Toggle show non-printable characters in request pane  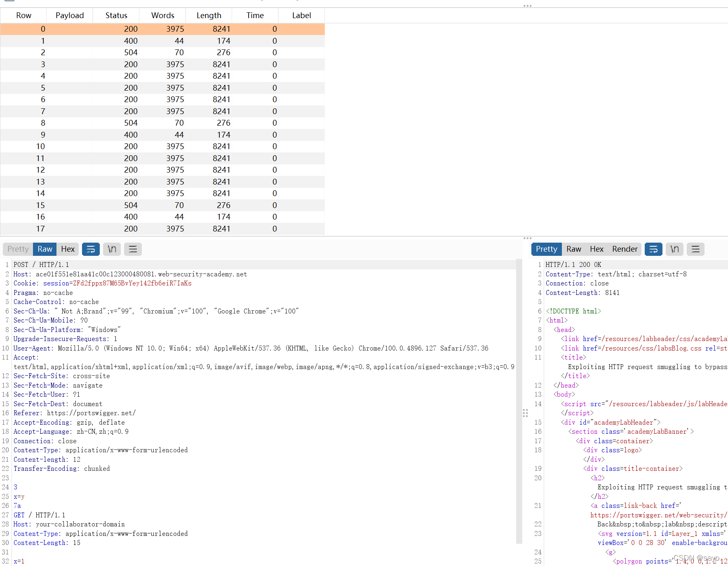(112, 249)
